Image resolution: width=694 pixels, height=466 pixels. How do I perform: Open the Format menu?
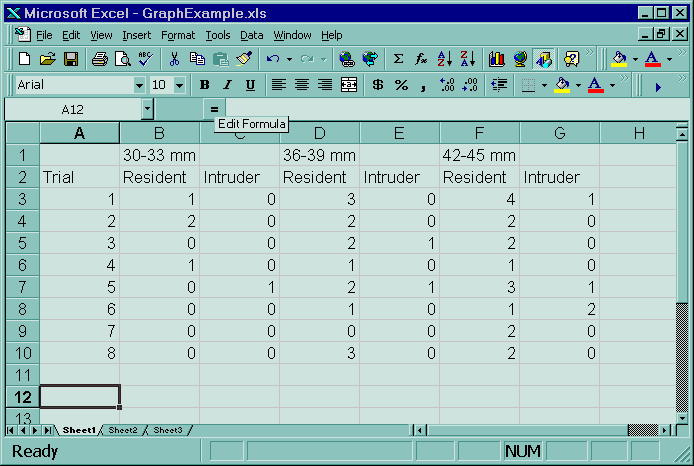(178, 35)
